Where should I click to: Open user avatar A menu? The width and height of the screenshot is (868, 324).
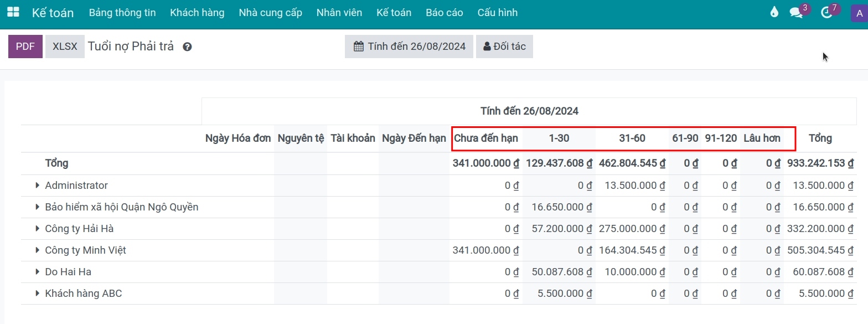tap(859, 13)
